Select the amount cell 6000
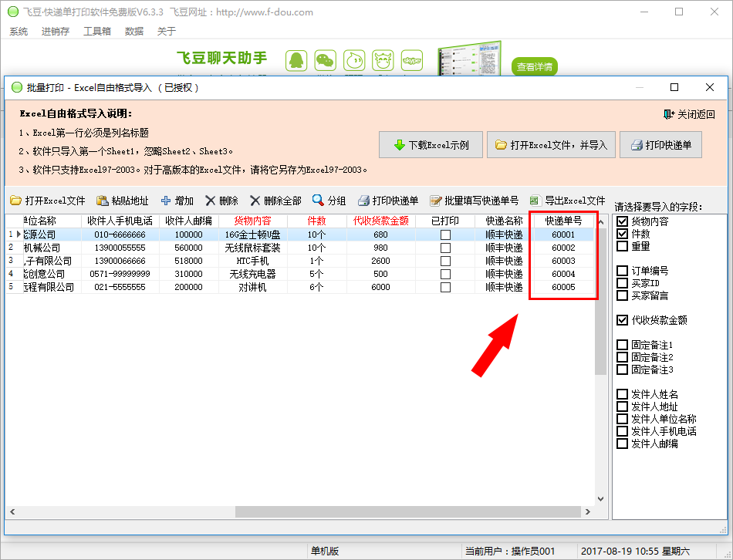Screen dimensions: 733x560 pos(381,287)
